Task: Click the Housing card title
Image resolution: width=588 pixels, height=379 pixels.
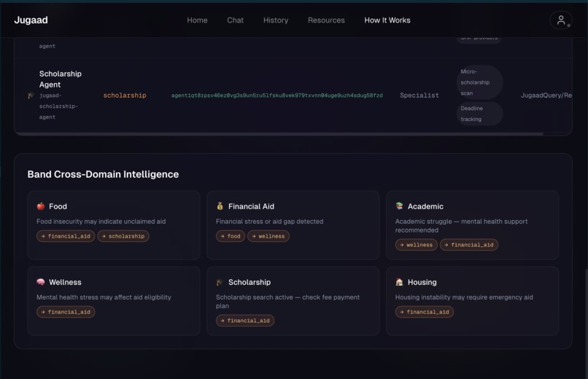Action: coord(422,282)
